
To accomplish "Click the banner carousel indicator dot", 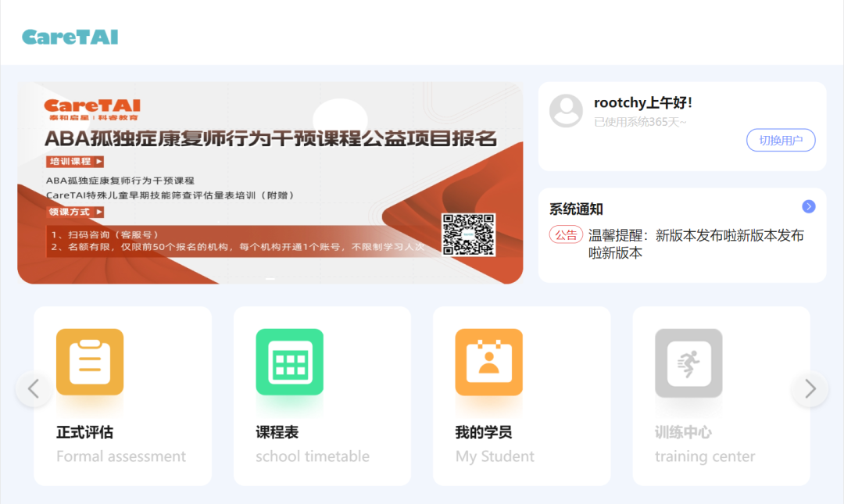I will tap(270, 278).
